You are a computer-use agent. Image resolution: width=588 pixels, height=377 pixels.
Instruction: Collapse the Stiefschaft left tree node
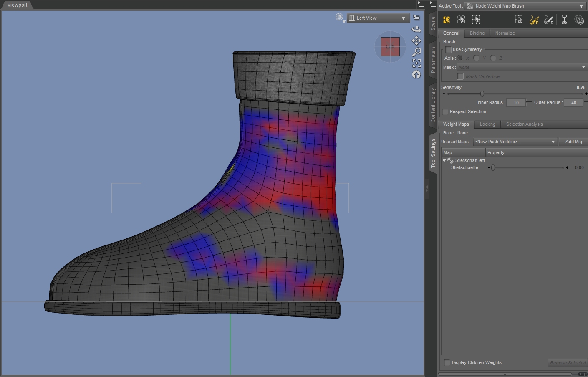coord(444,161)
